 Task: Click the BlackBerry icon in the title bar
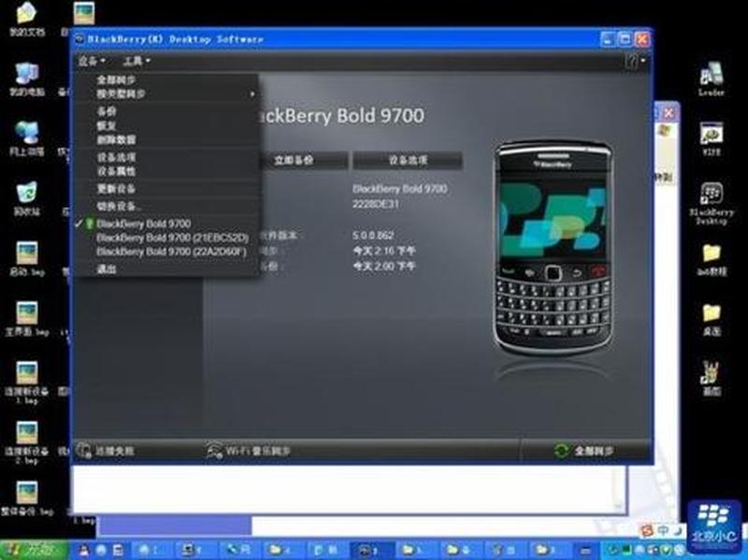80,39
